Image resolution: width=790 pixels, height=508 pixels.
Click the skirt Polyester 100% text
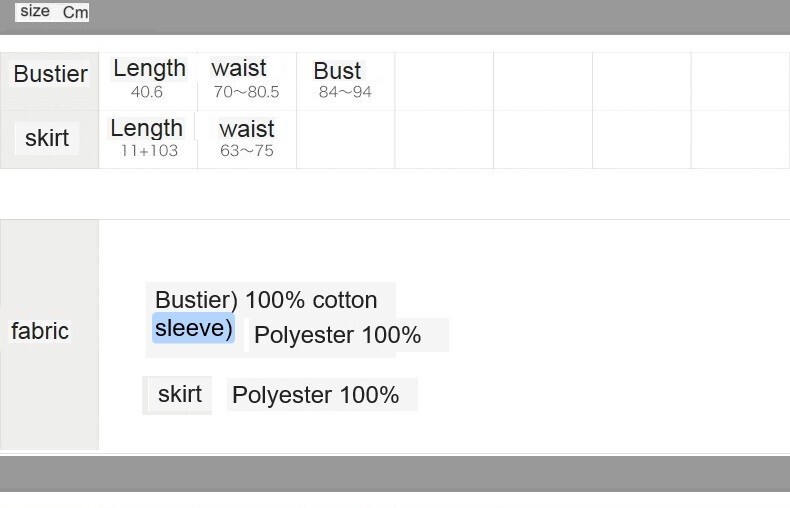pos(316,395)
